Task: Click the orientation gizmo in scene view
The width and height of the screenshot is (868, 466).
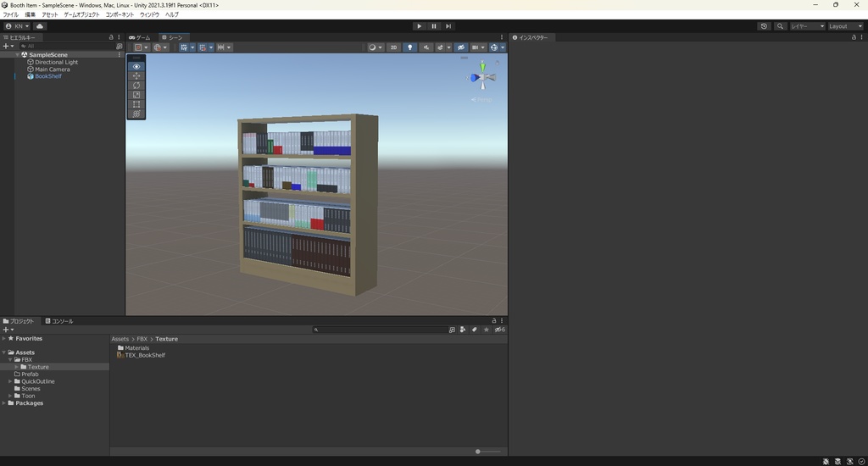Action: click(482, 78)
